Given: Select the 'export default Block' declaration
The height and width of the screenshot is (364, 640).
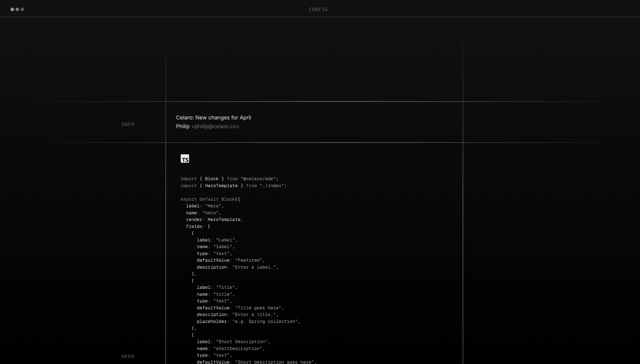Looking at the screenshot, I should pos(211,199).
